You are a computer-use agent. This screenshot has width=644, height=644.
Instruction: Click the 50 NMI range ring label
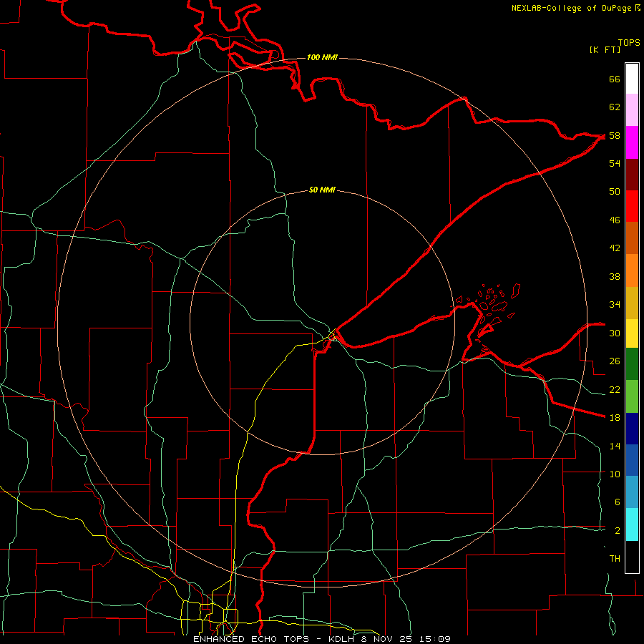click(322, 190)
